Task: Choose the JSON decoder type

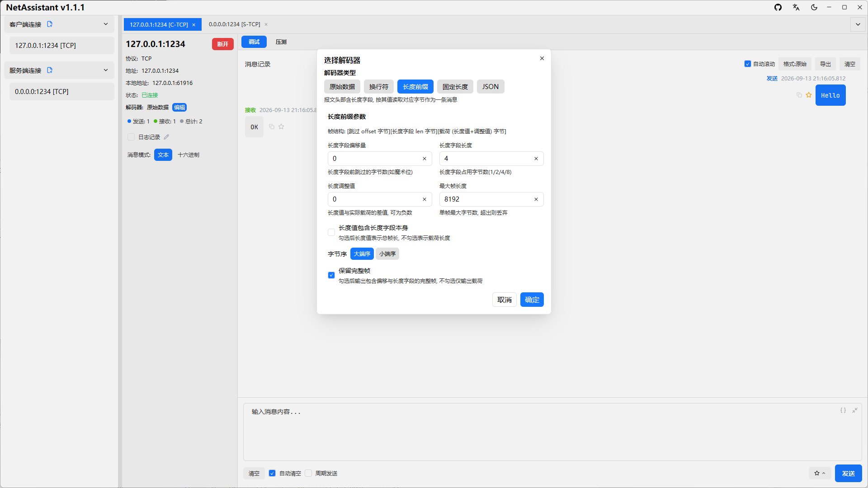Action: click(x=491, y=87)
